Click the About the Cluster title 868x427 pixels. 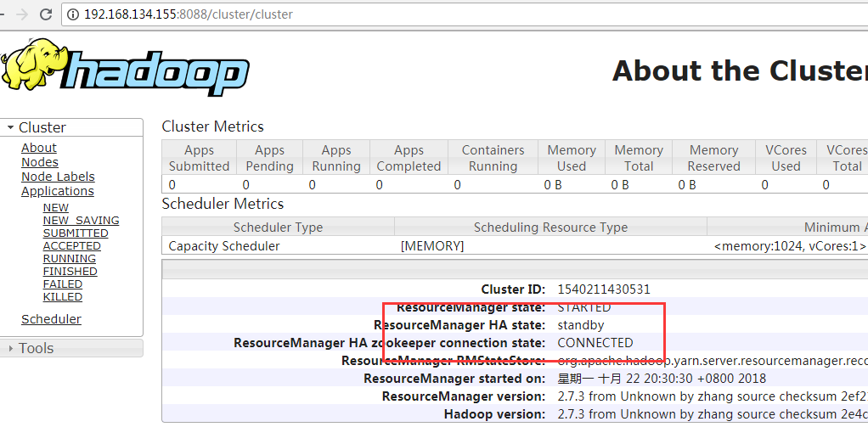point(740,70)
